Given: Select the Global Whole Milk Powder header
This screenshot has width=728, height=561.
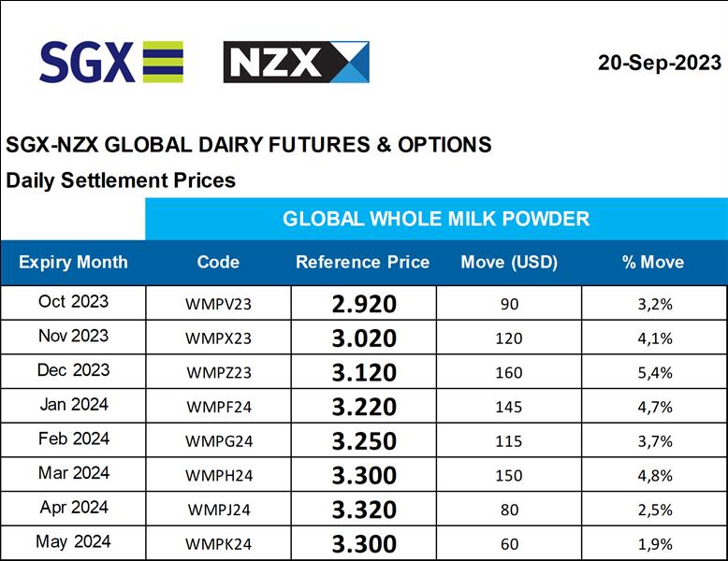Looking at the screenshot, I should click(x=436, y=219).
